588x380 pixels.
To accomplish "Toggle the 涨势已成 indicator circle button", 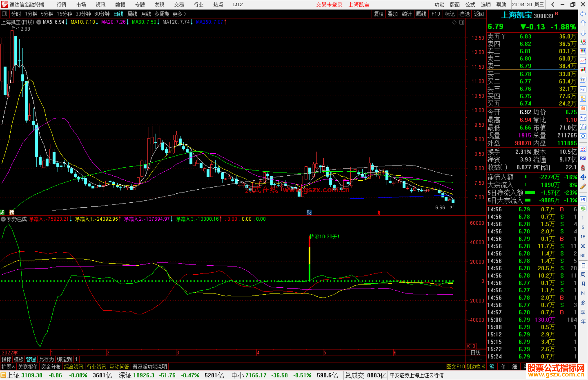I will [x=3, y=219].
